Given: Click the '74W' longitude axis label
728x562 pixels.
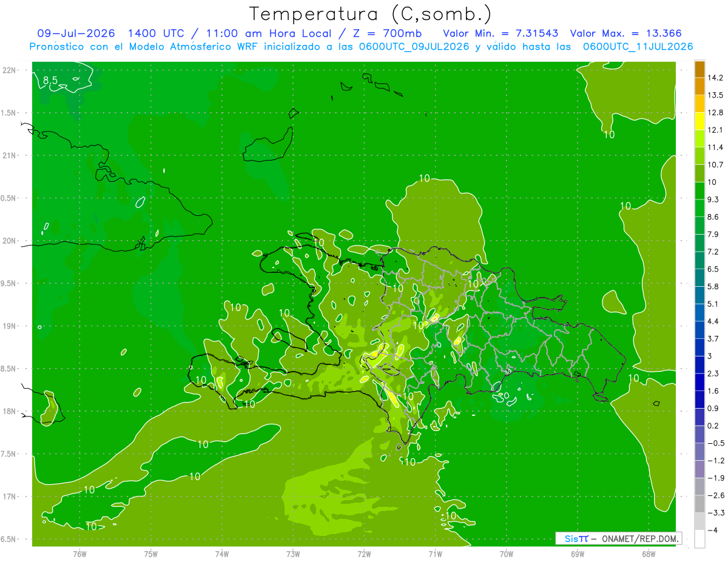Looking at the screenshot, I should click(x=221, y=554).
